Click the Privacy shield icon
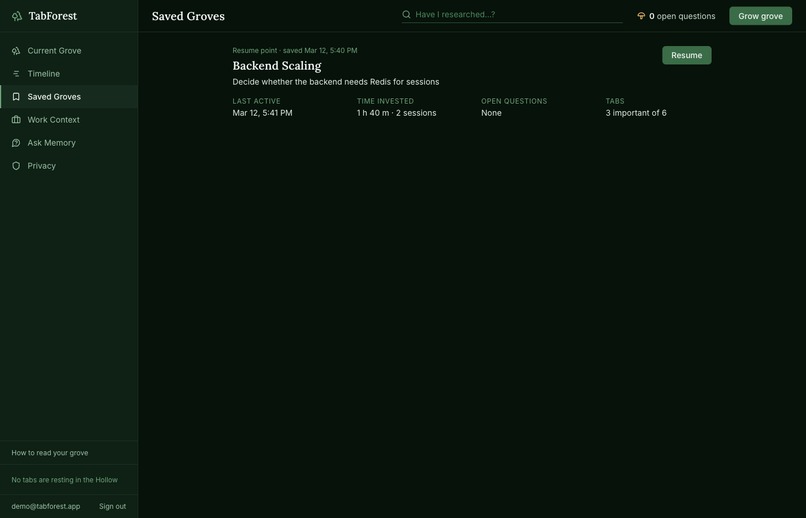Viewport: 806px width, 518px height. [x=16, y=166]
